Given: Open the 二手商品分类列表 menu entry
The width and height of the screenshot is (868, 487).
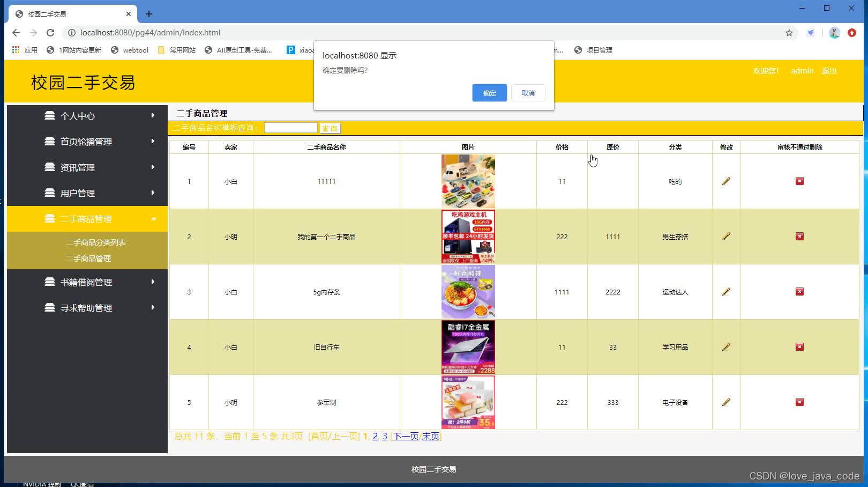Looking at the screenshot, I should click(x=95, y=242).
